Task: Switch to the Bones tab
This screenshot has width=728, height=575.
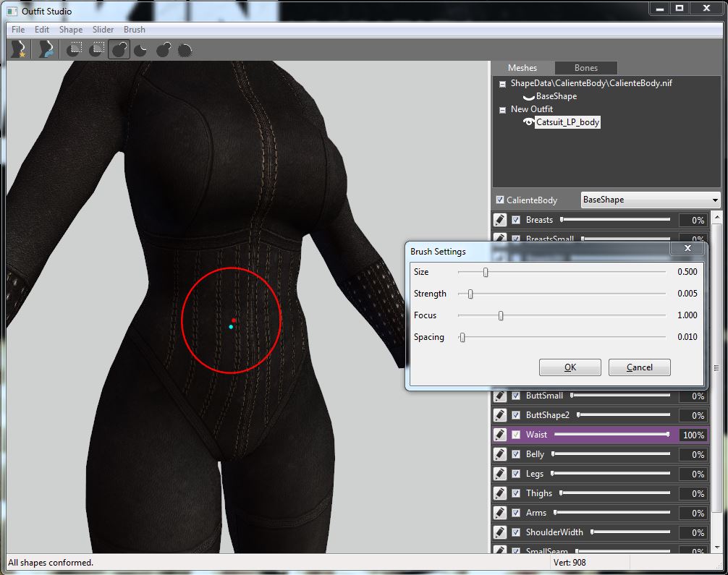Action: tap(585, 68)
